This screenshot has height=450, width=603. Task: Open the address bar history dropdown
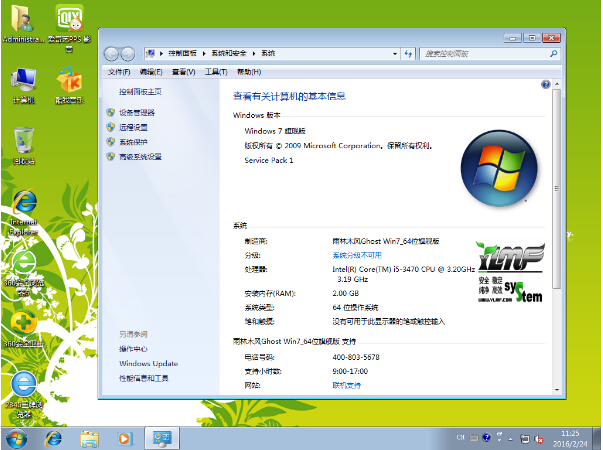click(x=395, y=54)
